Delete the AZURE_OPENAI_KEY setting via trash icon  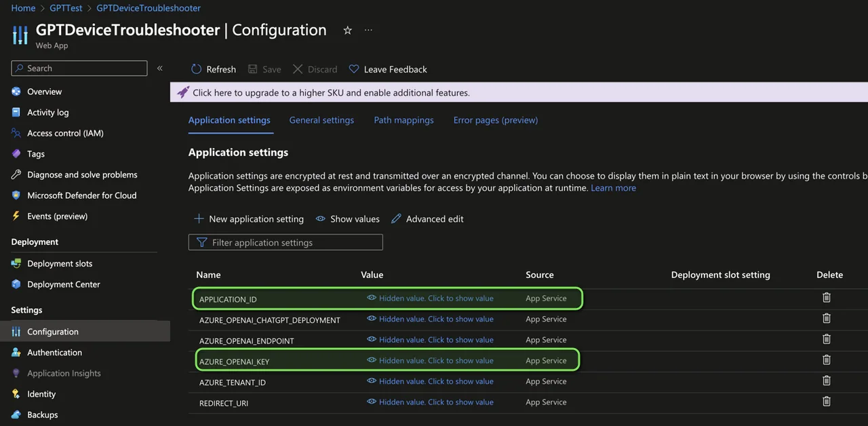(x=827, y=360)
